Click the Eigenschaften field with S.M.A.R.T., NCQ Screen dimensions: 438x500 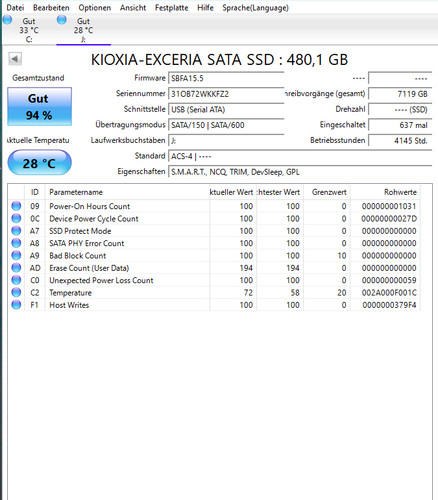click(x=300, y=172)
